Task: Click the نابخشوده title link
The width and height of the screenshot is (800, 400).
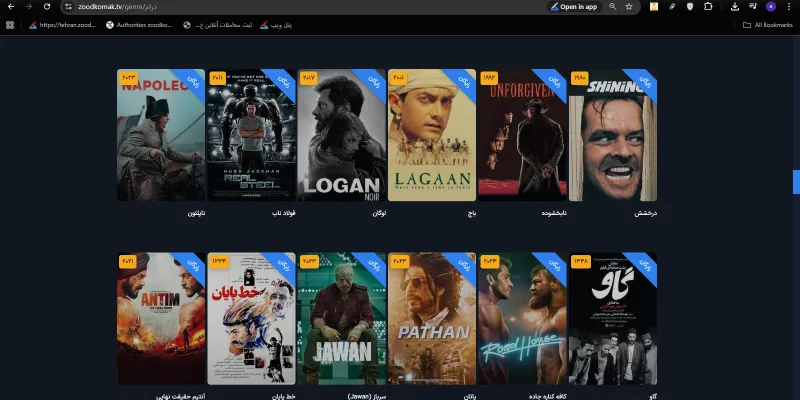Action: (554, 214)
